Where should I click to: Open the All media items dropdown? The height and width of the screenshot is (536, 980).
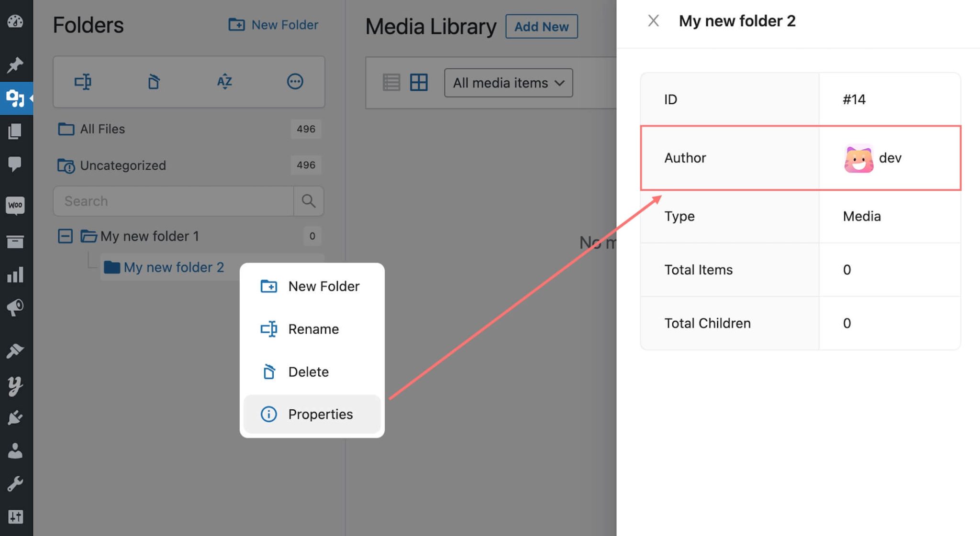508,83
